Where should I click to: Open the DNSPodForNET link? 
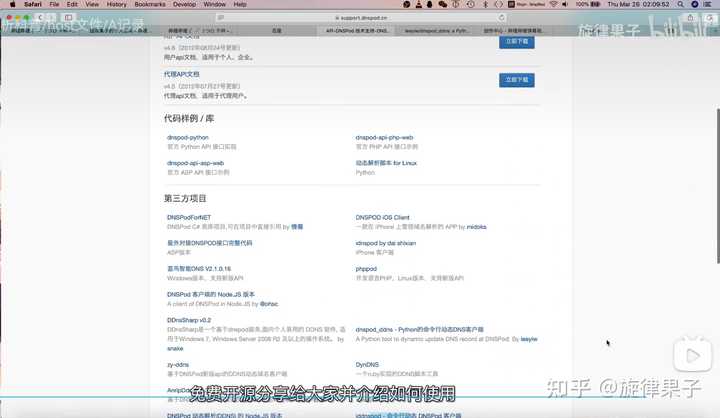click(x=189, y=217)
